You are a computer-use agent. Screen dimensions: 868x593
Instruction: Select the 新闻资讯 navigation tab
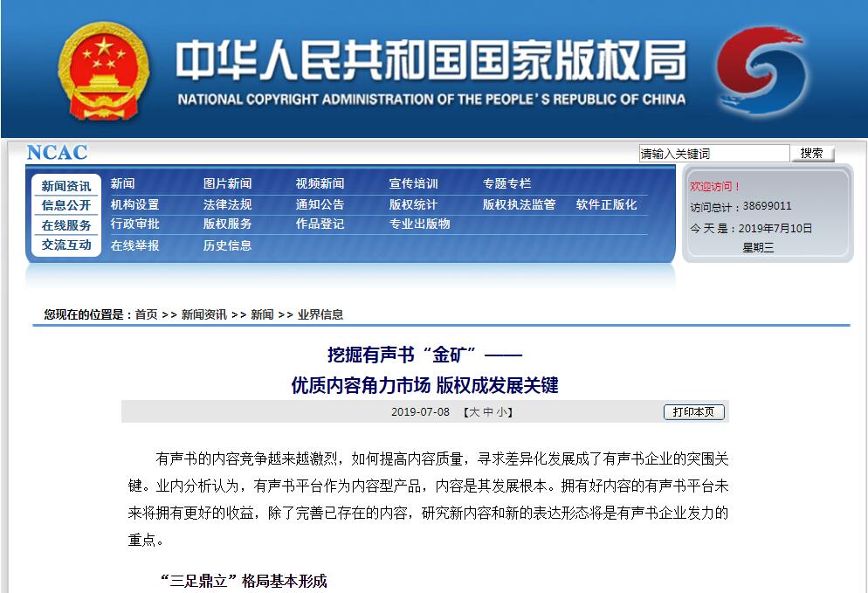click(66, 186)
